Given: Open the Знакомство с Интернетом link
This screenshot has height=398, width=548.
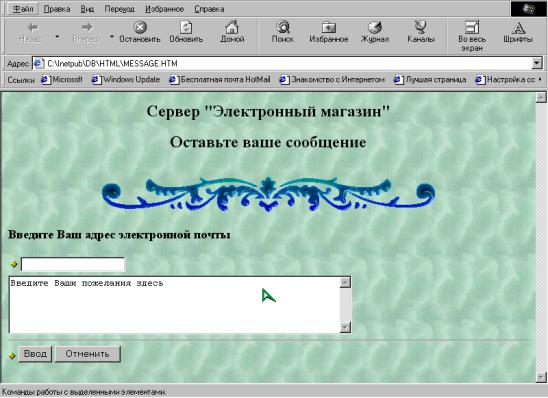Looking at the screenshot, I should point(332,80).
